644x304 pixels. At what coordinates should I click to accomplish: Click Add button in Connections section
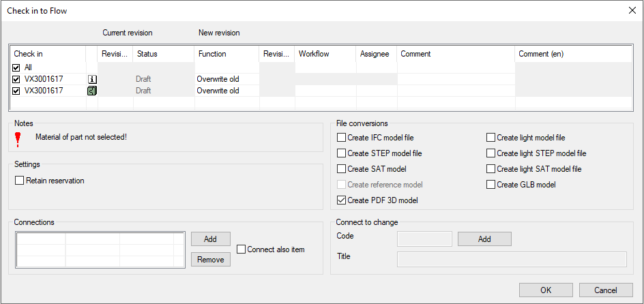click(x=210, y=239)
